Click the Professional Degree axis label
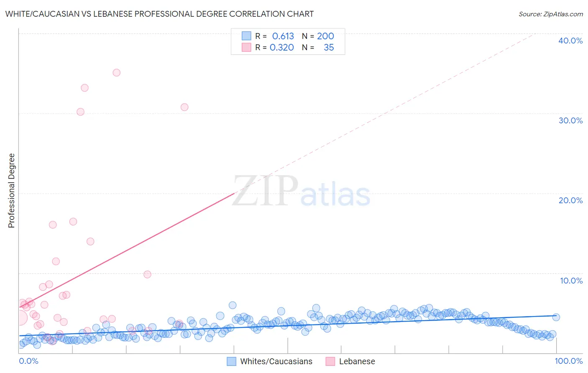Image resolution: width=588 pixels, height=373 pixels. [11, 191]
